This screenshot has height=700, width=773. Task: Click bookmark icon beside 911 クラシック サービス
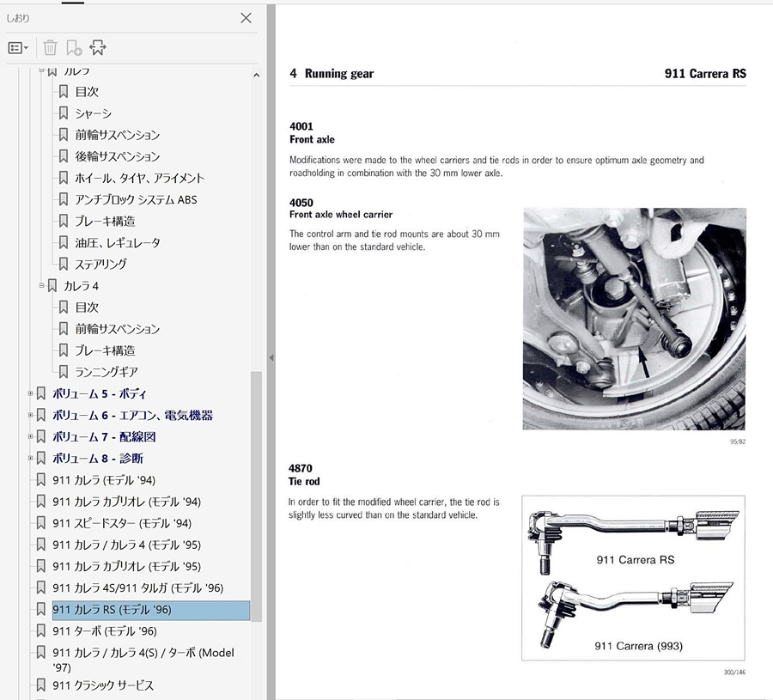[41, 685]
